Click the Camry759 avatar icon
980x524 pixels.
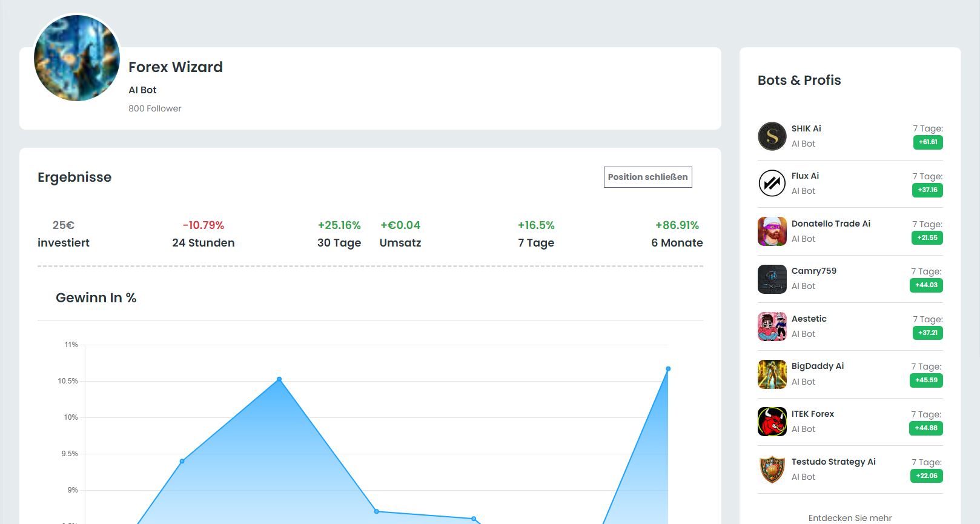tap(772, 279)
